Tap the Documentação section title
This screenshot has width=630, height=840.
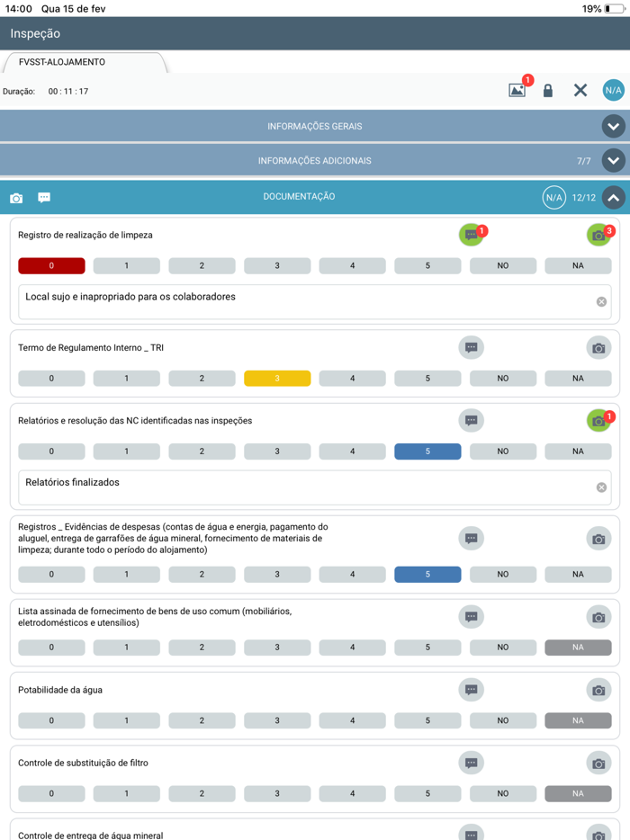299,197
